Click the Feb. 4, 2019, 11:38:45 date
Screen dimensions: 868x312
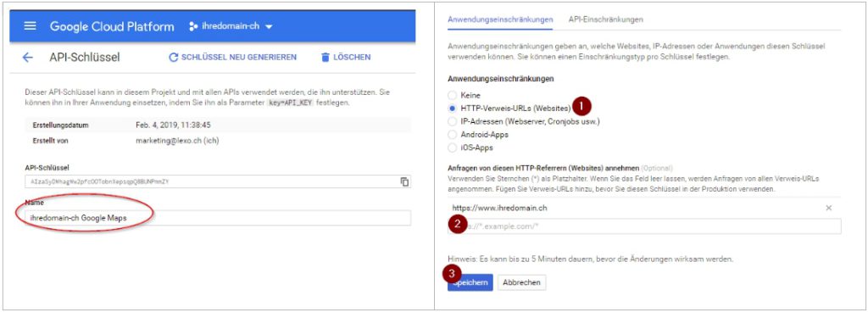tap(173, 125)
